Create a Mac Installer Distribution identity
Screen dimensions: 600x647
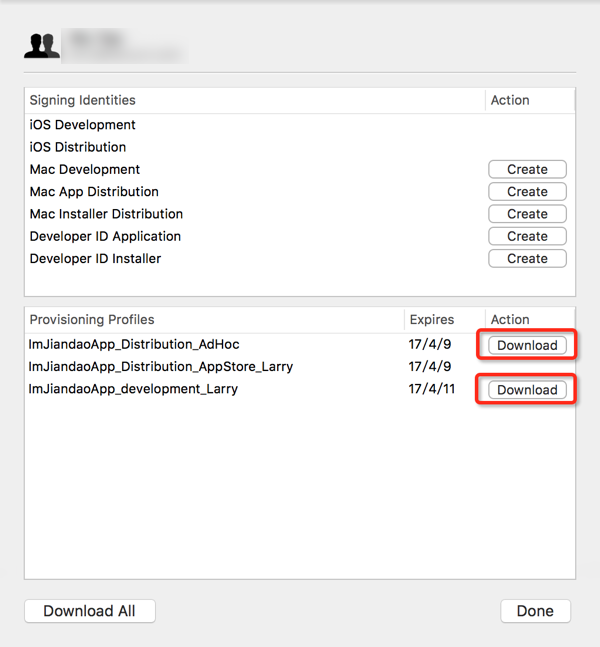click(x=527, y=214)
